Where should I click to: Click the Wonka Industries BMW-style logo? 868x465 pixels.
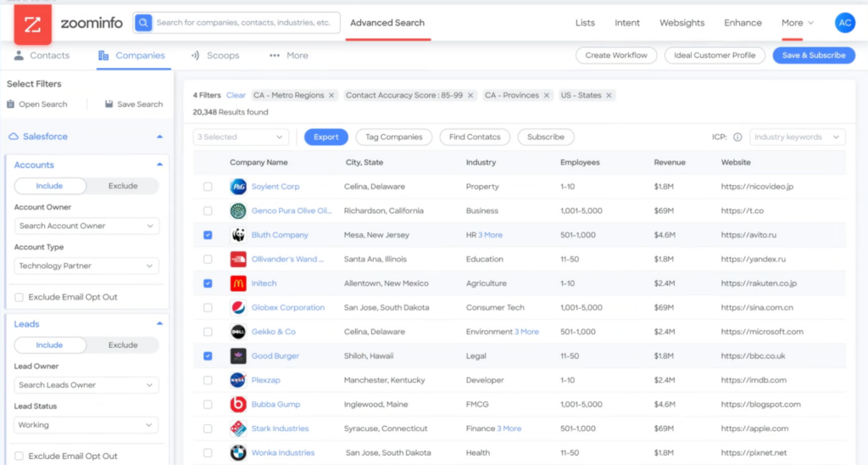tap(238, 453)
